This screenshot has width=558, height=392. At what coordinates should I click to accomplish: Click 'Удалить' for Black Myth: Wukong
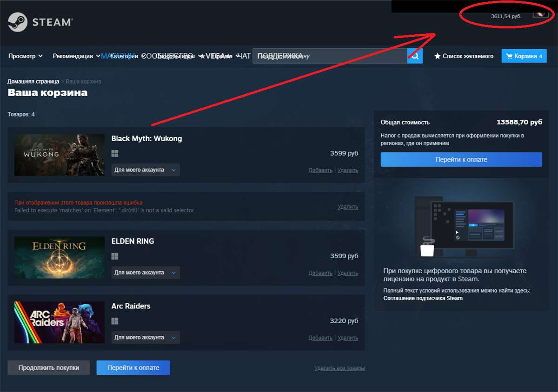348,170
